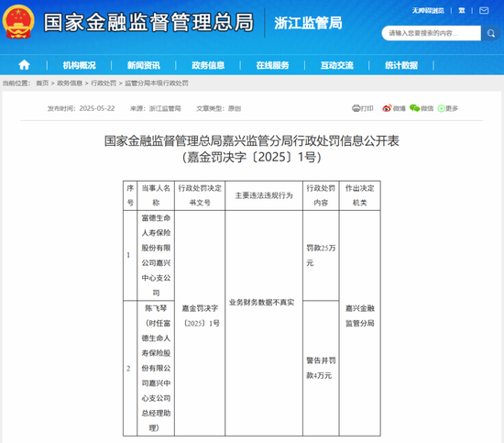Click 浙江监管局 header title
This screenshot has height=443, width=504.
[x=308, y=23]
